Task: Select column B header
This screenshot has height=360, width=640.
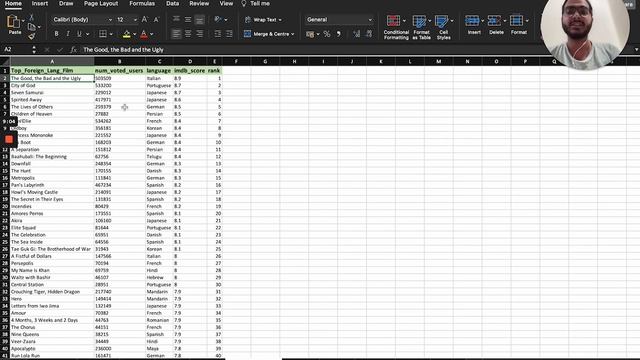Action: pos(120,62)
